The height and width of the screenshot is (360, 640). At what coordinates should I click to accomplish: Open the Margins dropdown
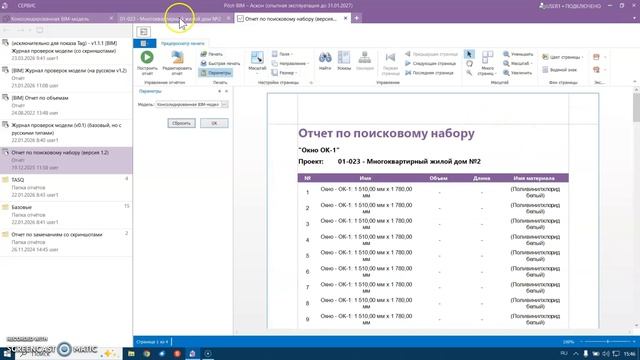click(282, 54)
